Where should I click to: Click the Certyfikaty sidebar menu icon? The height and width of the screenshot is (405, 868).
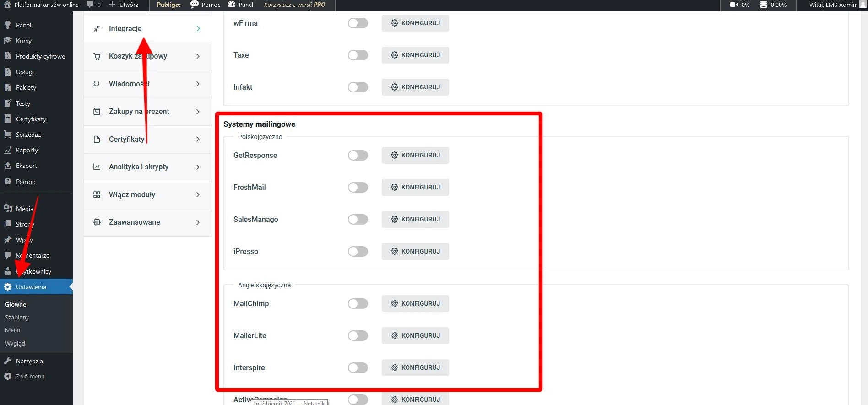coord(8,119)
